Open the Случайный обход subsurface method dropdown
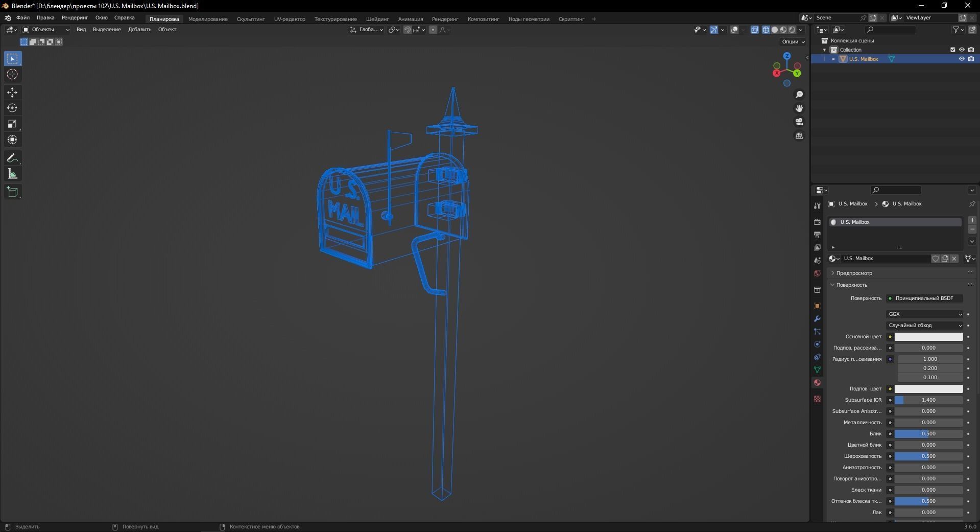The height and width of the screenshot is (532, 980). pos(925,326)
